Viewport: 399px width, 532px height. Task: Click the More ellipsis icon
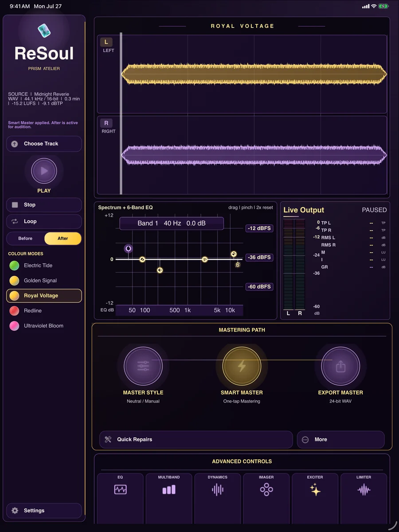click(305, 440)
